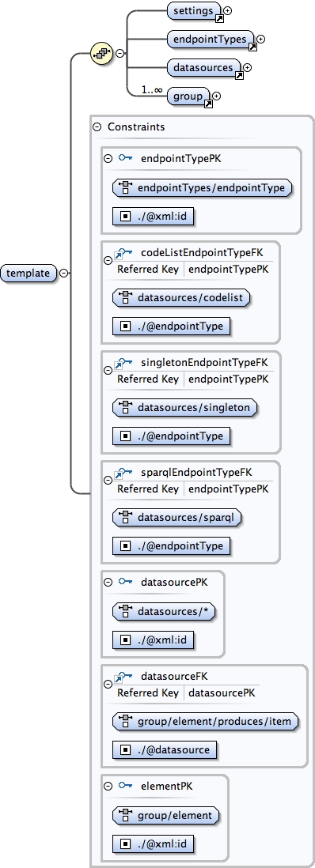Collapse the Constraints section
The height and width of the screenshot is (868, 315).
(x=97, y=126)
